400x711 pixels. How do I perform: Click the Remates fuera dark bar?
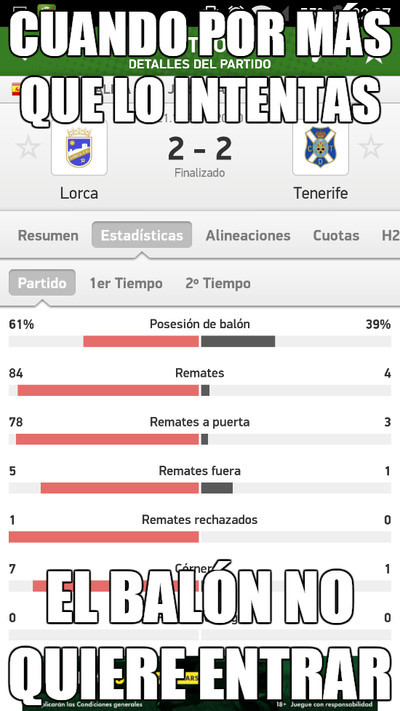[217, 488]
